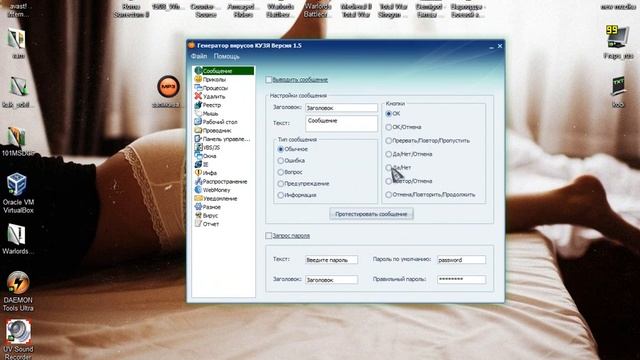
Task: Select the Распространение icon
Action: pyautogui.click(x=198, y=181)
